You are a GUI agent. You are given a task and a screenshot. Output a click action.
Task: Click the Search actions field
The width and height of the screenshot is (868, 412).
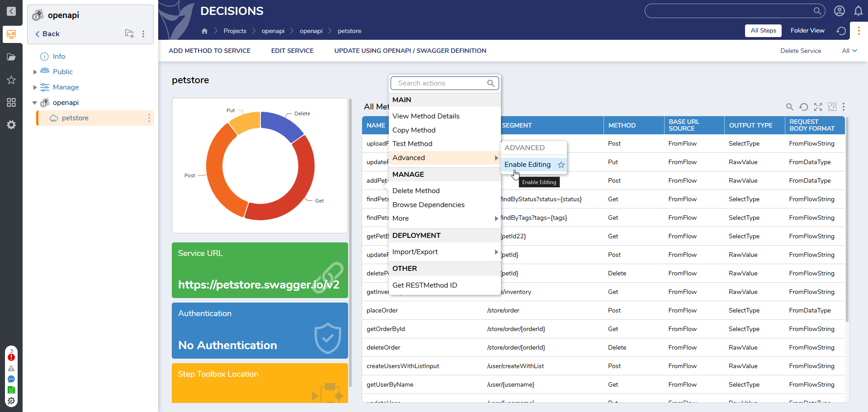445,83
